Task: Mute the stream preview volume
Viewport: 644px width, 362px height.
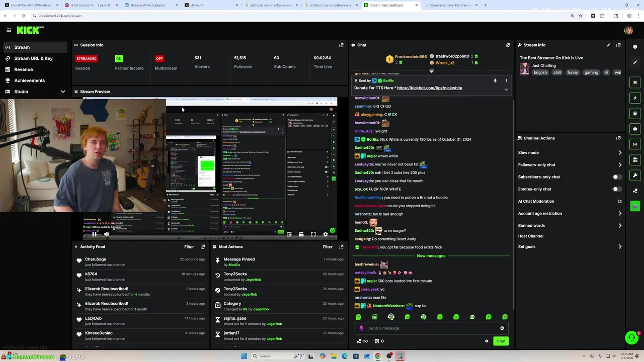Action: [107, 234]
